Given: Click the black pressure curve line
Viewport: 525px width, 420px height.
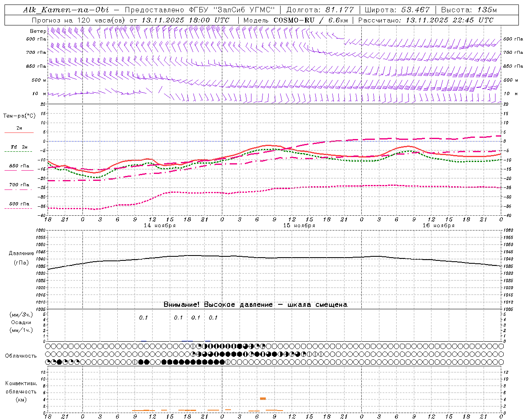Looking at the screenshot, I should click(x=274, y=258).
